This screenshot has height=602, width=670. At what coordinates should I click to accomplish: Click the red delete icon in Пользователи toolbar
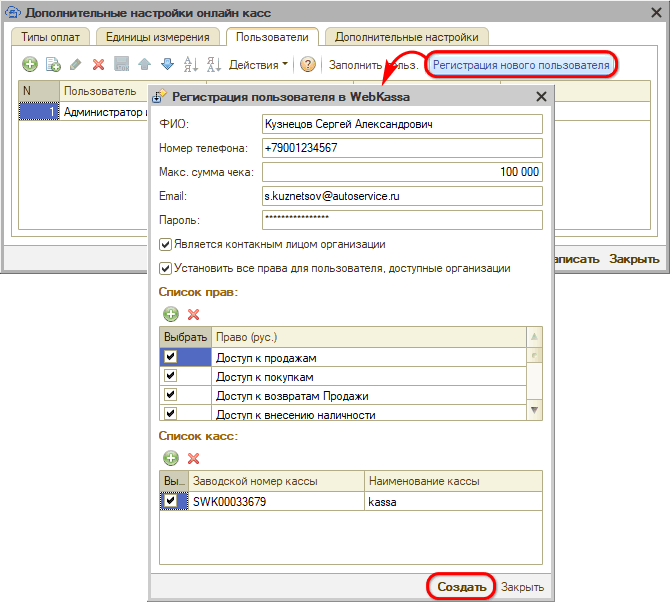(98, 64)
